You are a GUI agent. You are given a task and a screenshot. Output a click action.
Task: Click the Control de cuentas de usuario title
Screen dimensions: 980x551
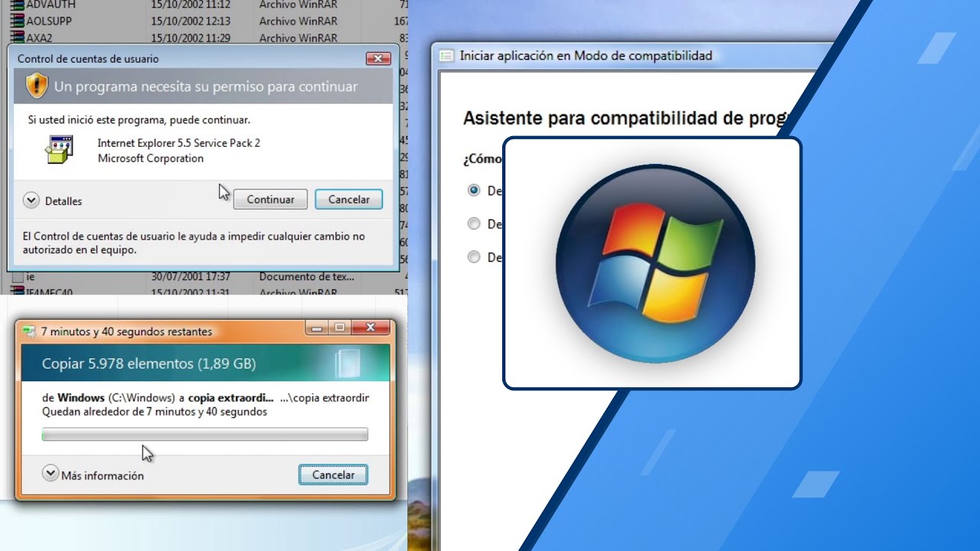coord(88,59)
